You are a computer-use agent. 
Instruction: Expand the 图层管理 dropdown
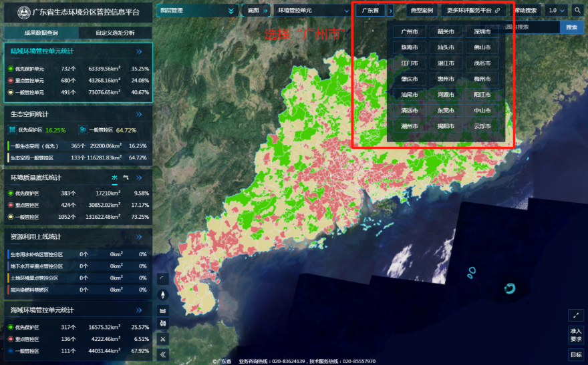[198, 11]
